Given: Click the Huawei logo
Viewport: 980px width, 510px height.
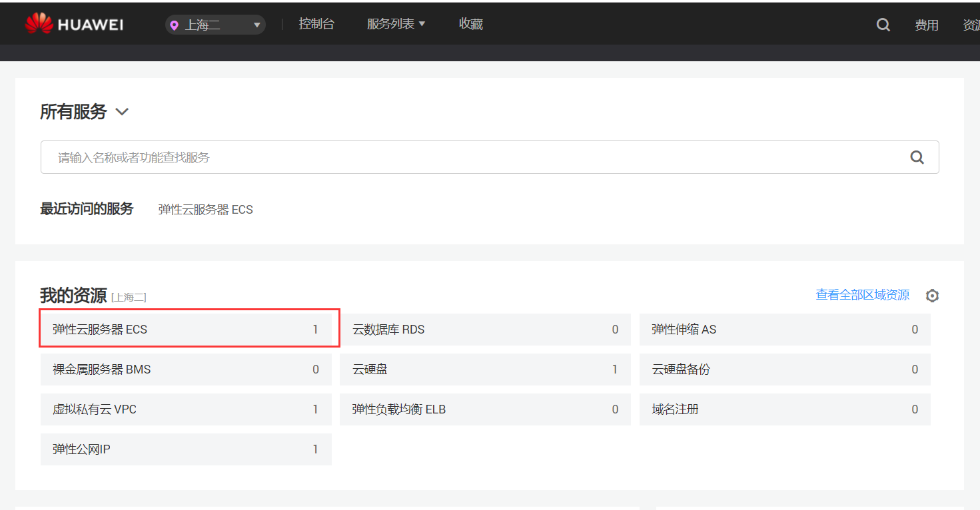Looking at the screenshot, I should pyautogui.click(x=74, y=25).
